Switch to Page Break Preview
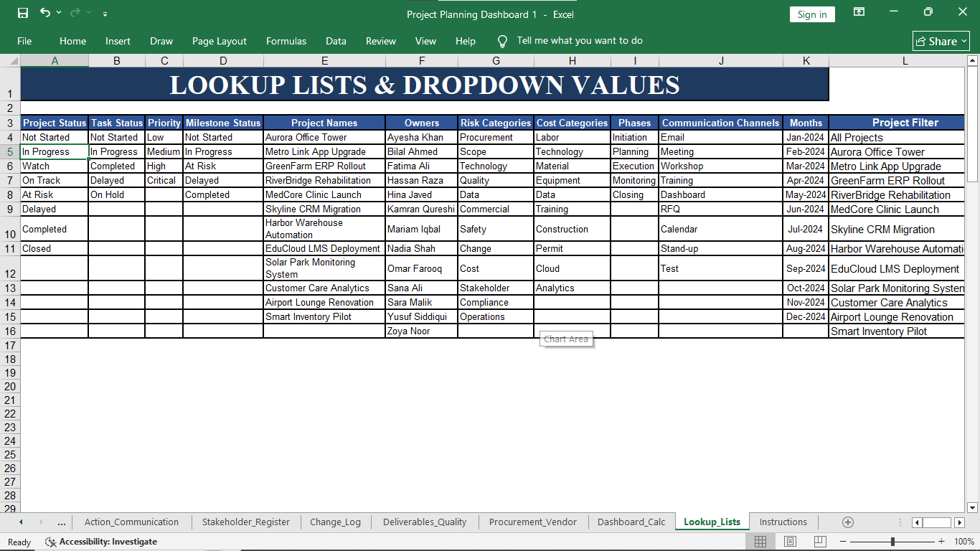Screen dimensions: 980x551 pyautogui.click(x=820, y=542)
